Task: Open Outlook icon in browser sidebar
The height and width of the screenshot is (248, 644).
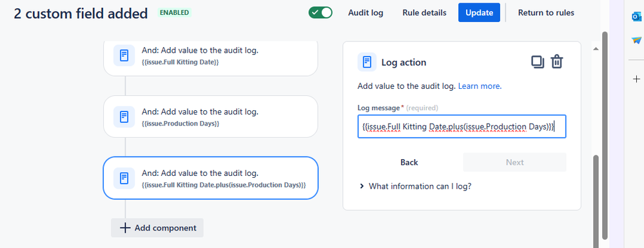Action: [x=636, y=16]
